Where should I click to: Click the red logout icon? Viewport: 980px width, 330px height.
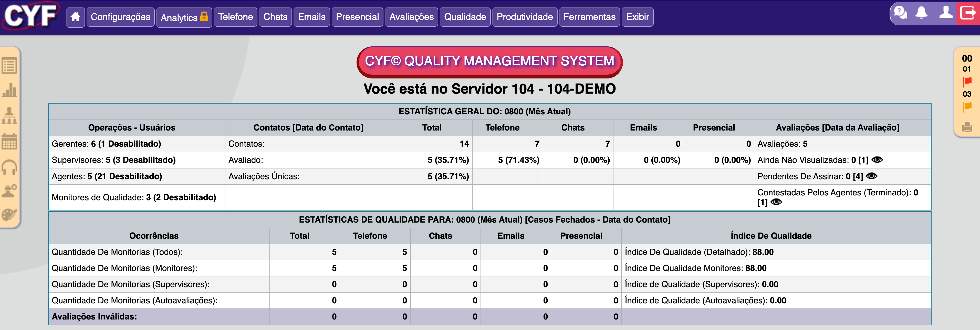(x=968, y=13)
